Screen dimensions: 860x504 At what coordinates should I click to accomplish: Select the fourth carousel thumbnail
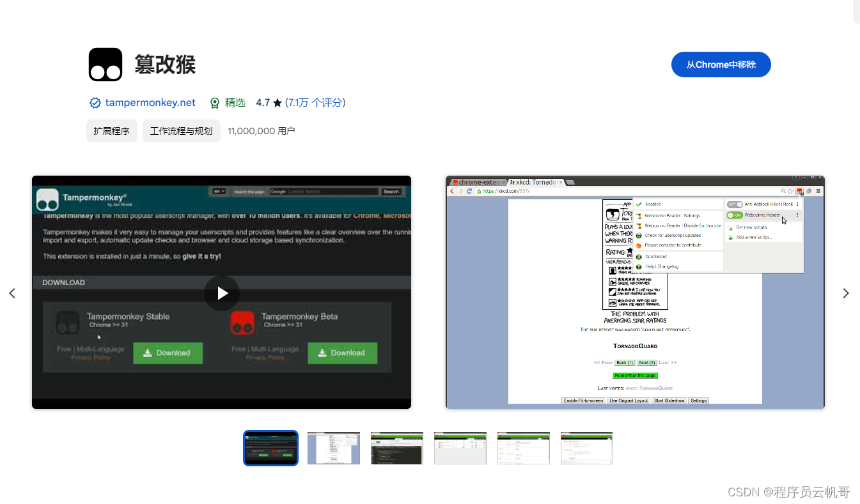[460, 448]
